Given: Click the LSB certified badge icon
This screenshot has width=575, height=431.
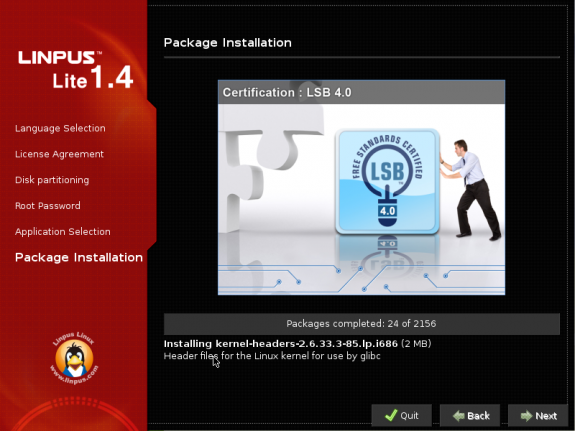Looking at the screenshot, I should (387, 181).
